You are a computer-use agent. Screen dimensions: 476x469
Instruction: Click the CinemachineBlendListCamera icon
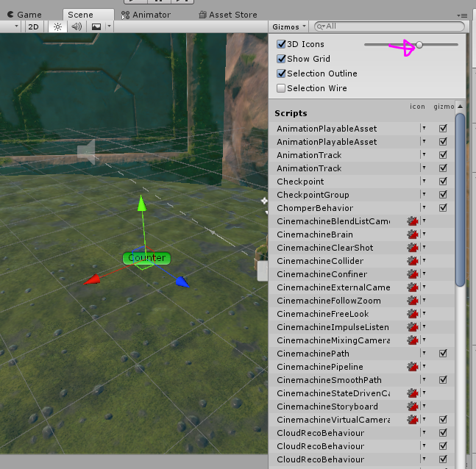413,221
